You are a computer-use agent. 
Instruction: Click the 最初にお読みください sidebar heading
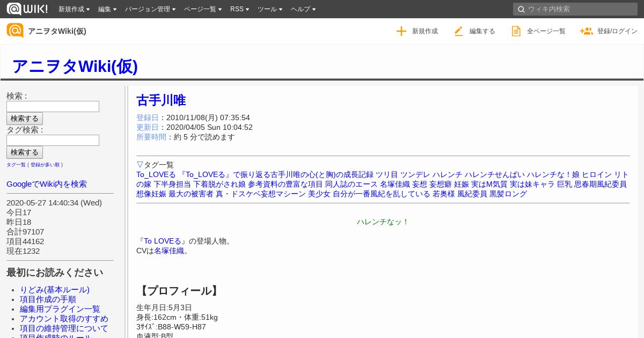55,273
